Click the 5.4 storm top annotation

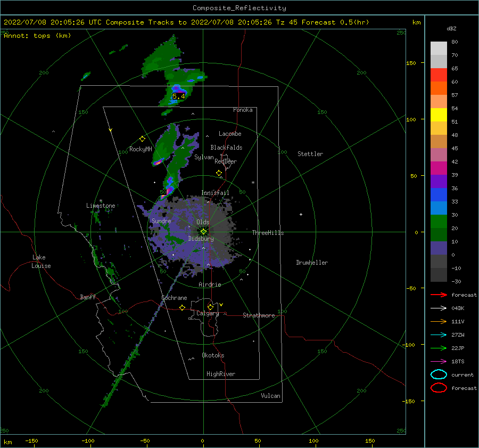(179, 96)
